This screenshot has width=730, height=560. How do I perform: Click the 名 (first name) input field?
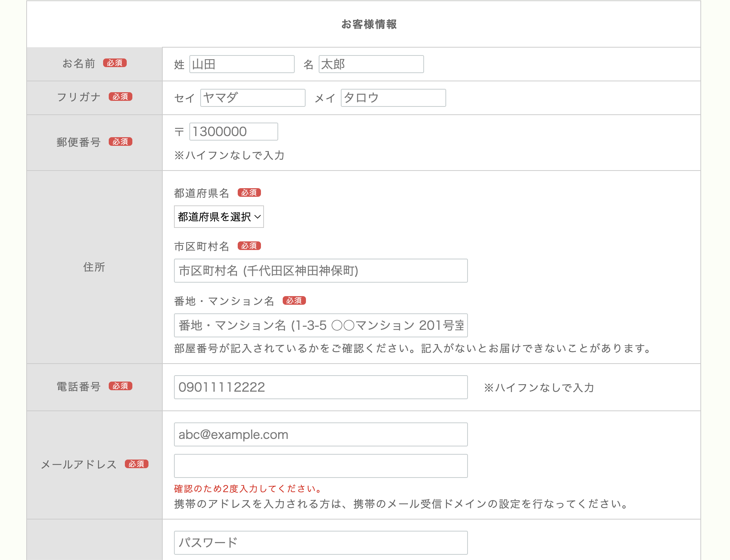pyautogui.click(x=371, y=64)
